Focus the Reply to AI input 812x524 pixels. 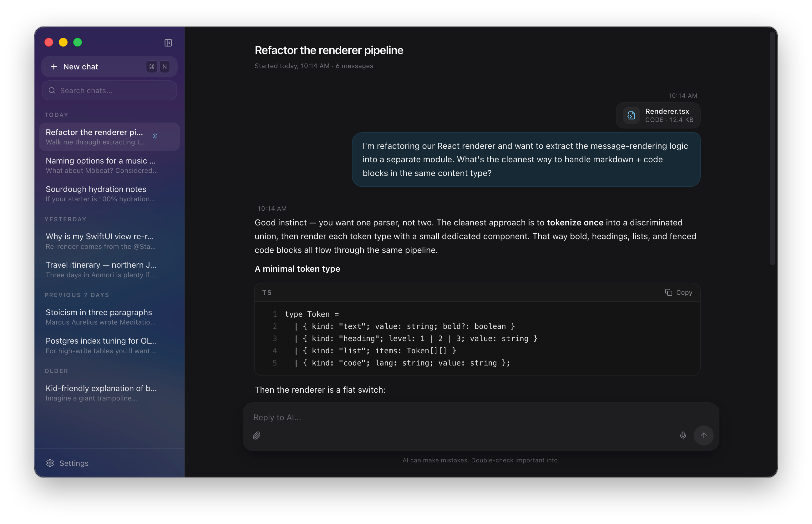480,417
